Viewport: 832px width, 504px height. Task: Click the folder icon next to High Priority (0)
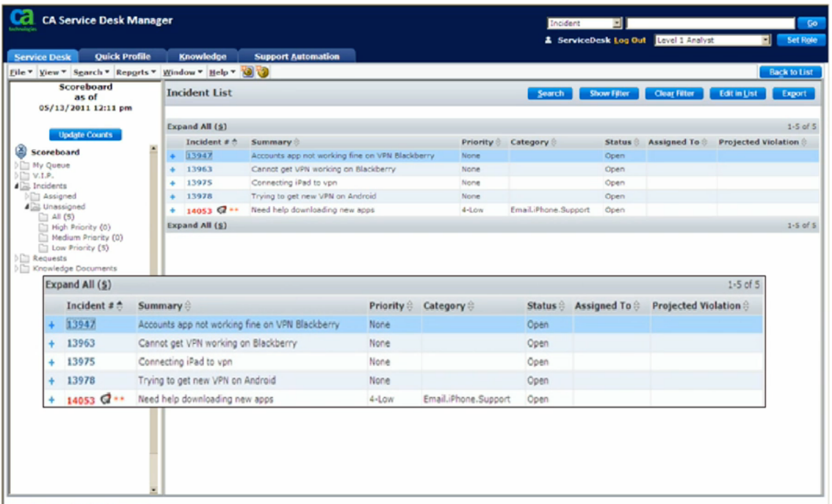point(45,227)
